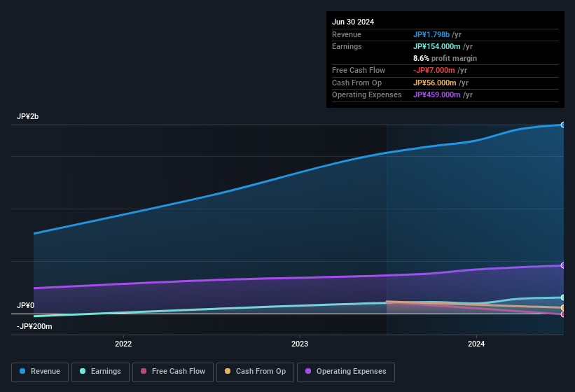Click the Revenue line endpoint marker
This screenshot has width=575, height=392.
click(562, 125)
